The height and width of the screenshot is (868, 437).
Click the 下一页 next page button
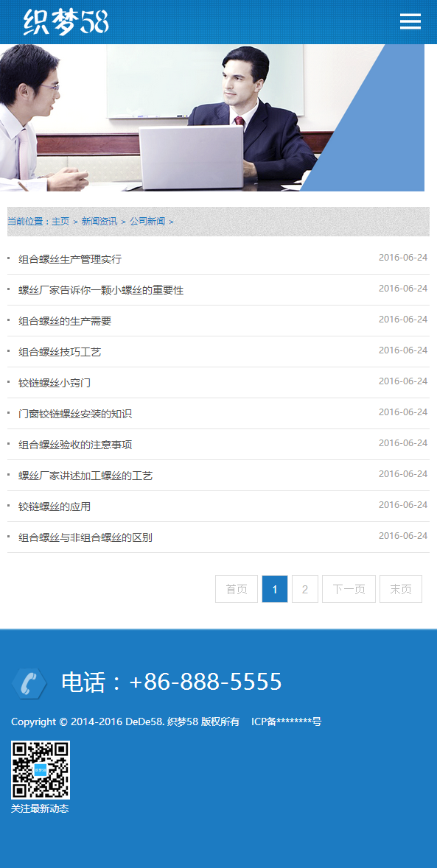tap(349, 589)
